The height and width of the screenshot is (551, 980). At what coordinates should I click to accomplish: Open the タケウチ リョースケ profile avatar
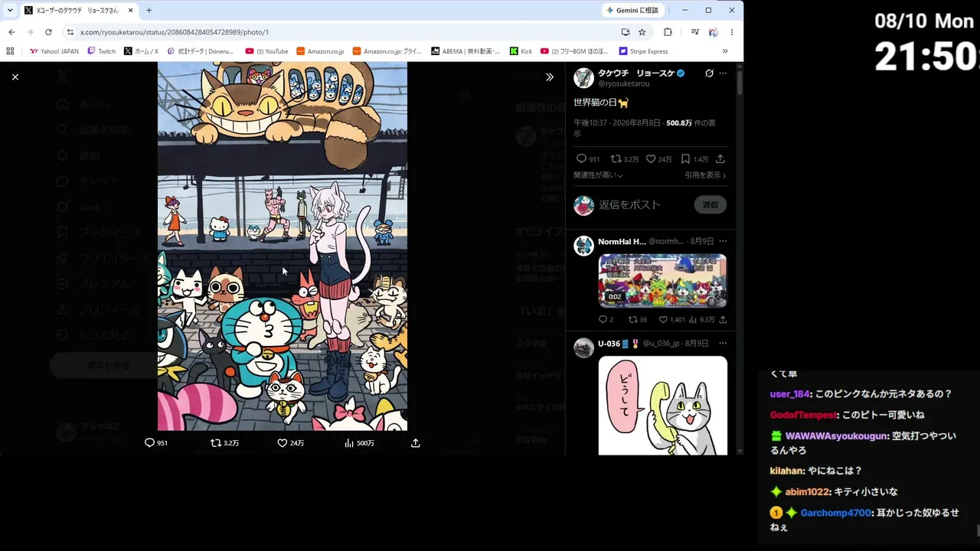point(583,77)
